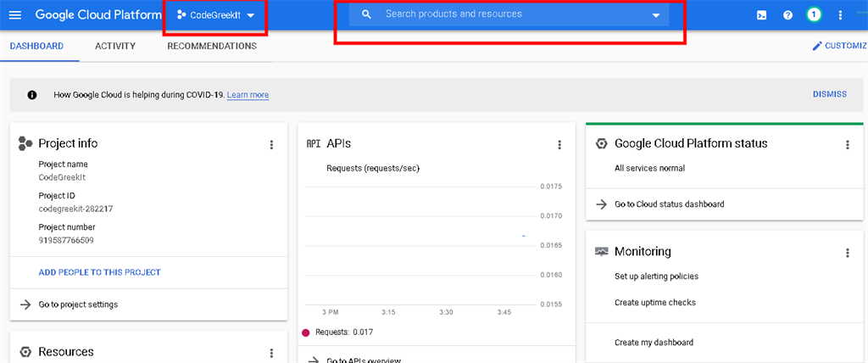Click the API icon in APIs card

tap(314, 143)
